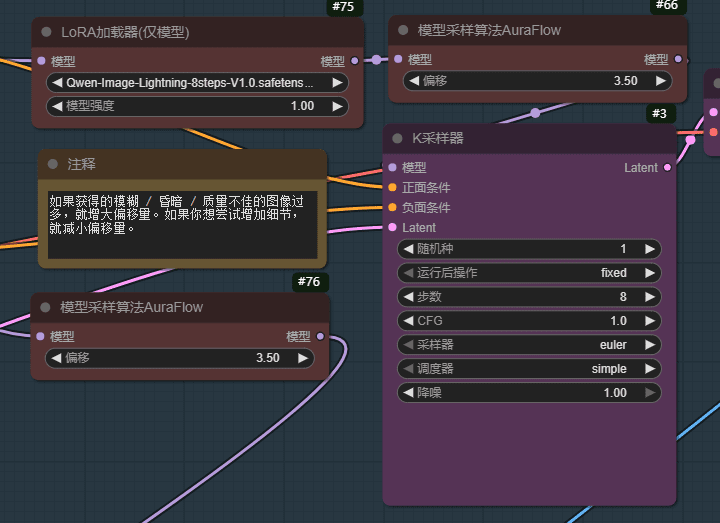Image resolution: width=720 pixels, height=523 pixels.
Task: Increase CFG with right arrow
Action: click(x=650, y=321)
